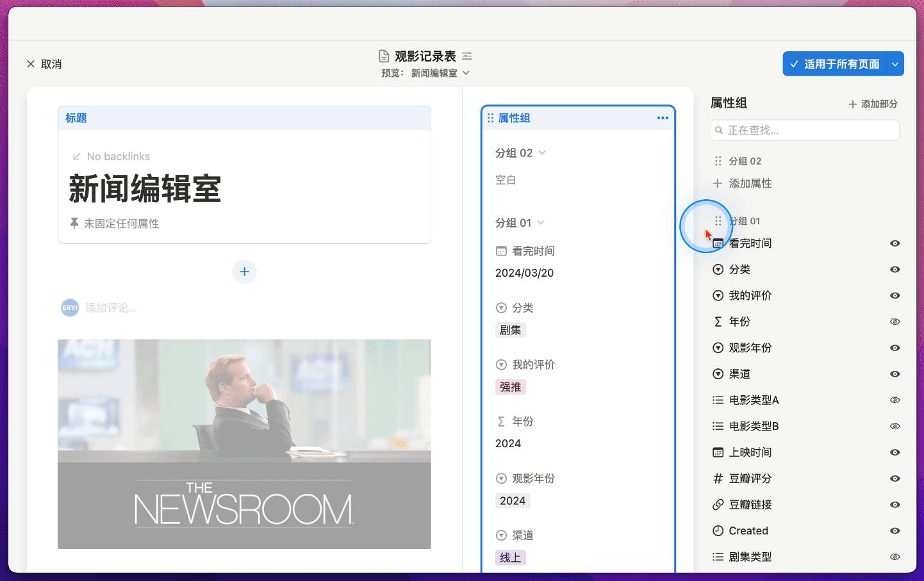Click 添加属性 under 分组 02
Screen dimensions: 924x581
743,183
